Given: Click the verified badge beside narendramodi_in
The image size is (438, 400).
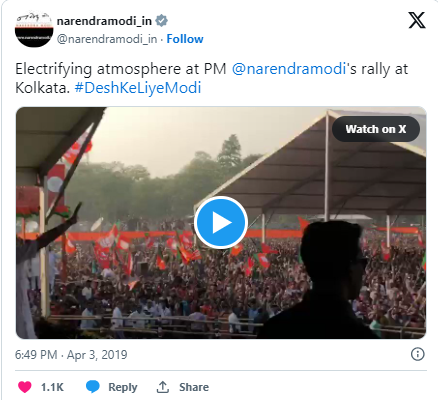Looking at the screenshot, I should point(162,21).
